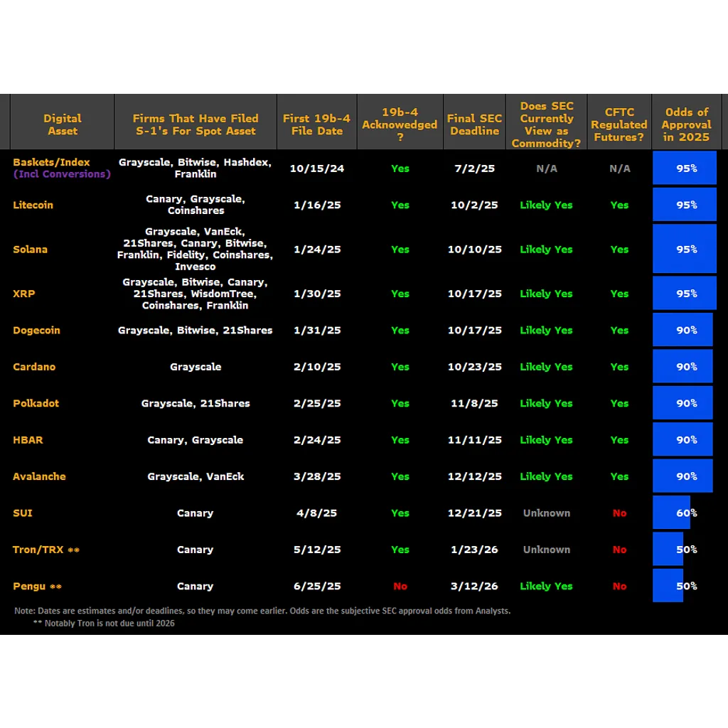Click the Grayscale, VanEck firms cell

(196, 476)
